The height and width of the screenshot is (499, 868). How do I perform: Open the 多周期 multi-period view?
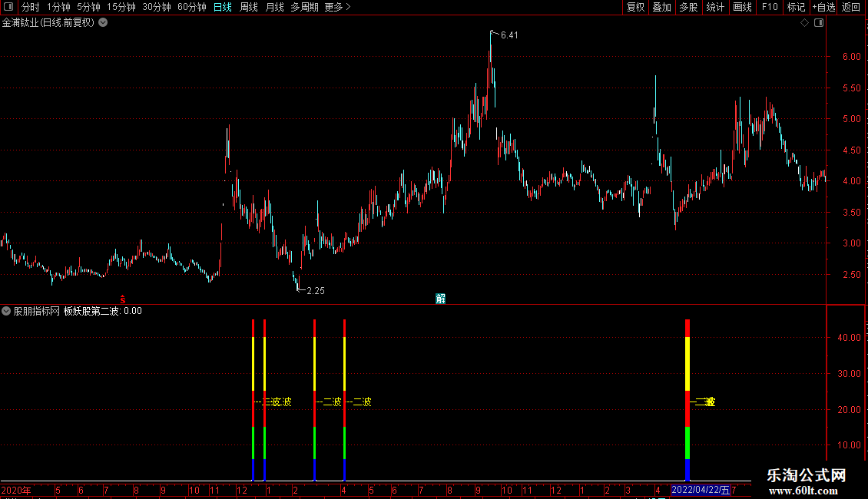304,7
